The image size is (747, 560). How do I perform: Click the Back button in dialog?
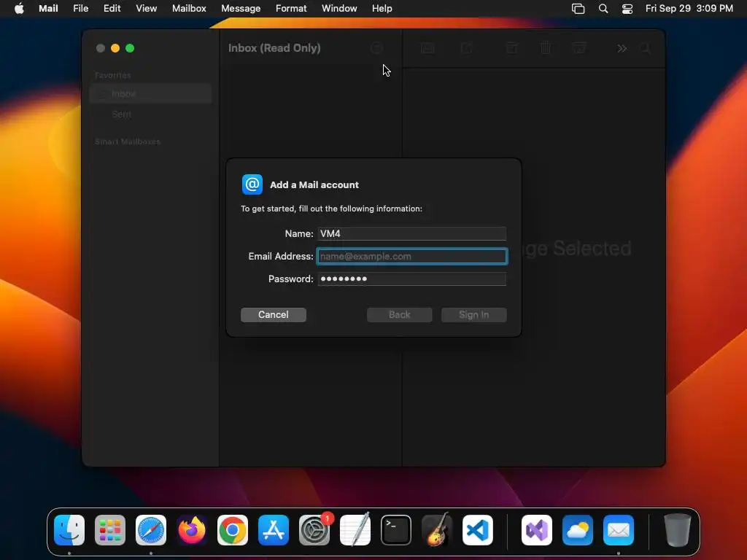click(399, 314)
